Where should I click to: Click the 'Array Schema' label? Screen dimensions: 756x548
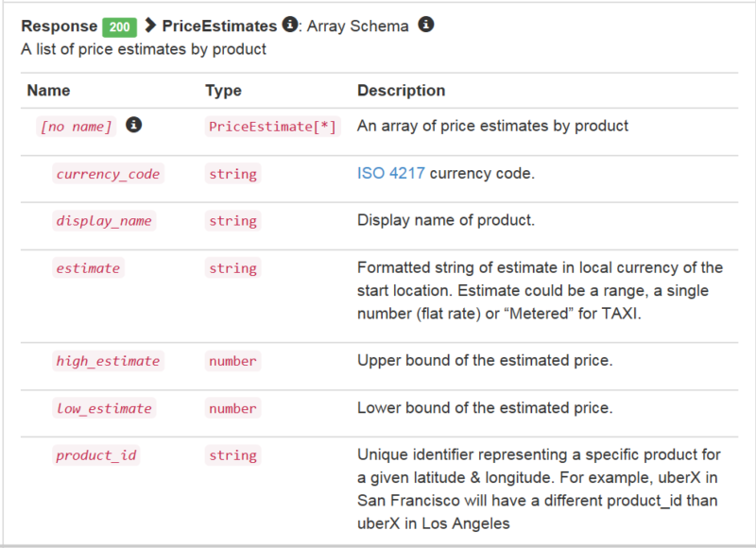tap(358, 26)
